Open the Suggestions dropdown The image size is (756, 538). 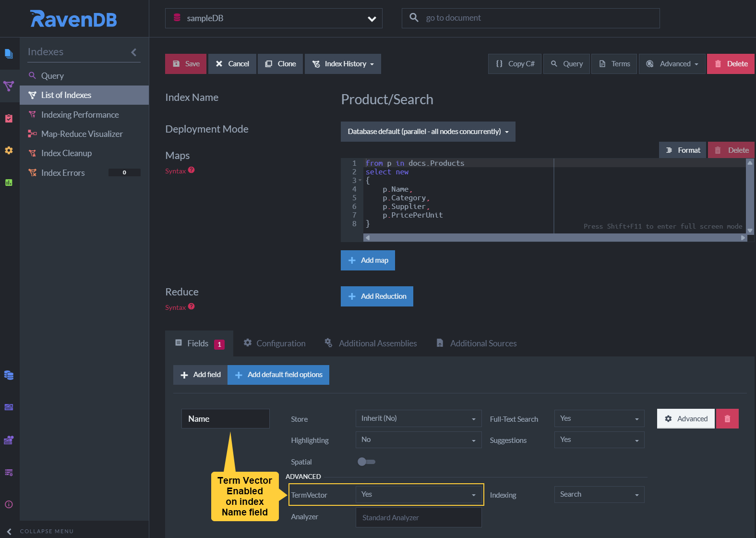(x=599, y=440)
